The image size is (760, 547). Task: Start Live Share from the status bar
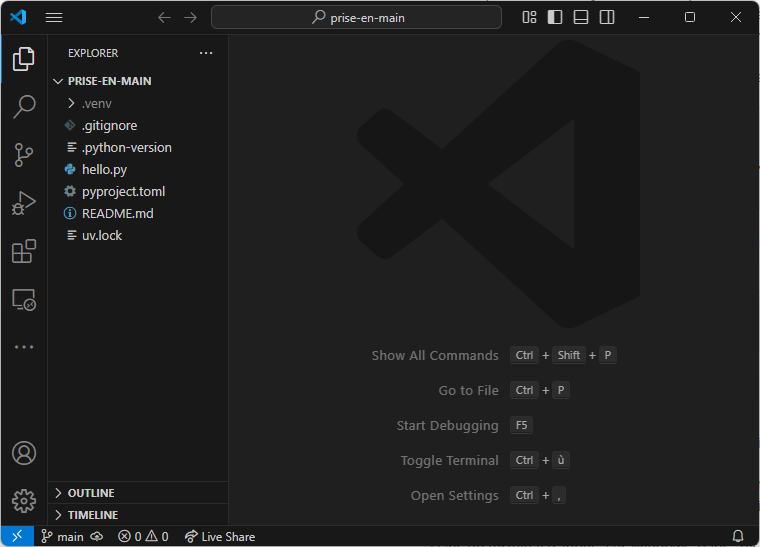point(220,536)
